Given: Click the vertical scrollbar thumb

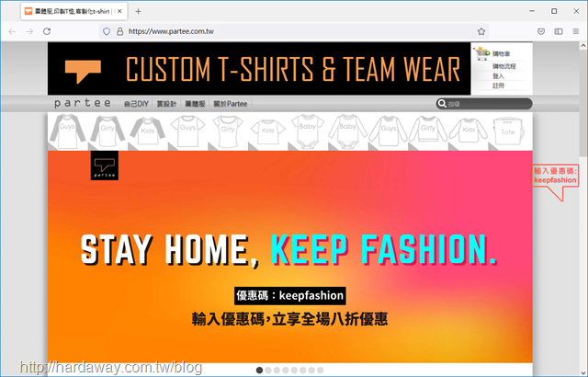Looking at the screenshot, I should click(583, 103).
